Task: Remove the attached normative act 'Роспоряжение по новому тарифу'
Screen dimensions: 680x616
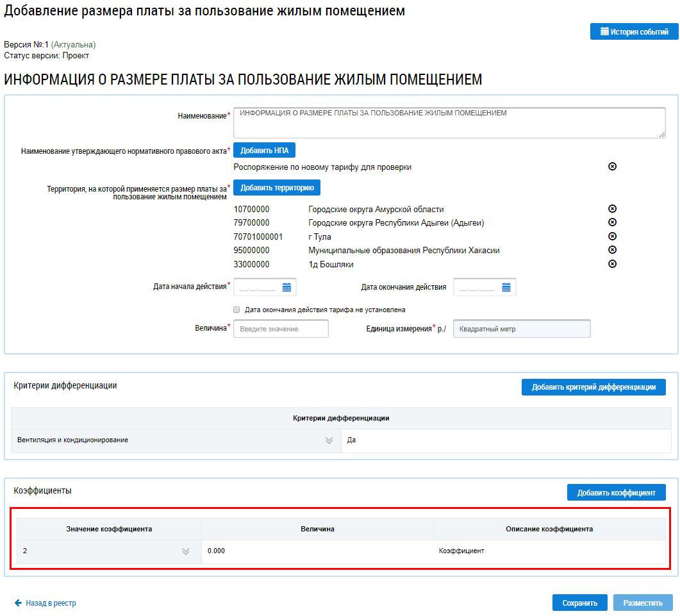Action: click(x=612, y=167)
